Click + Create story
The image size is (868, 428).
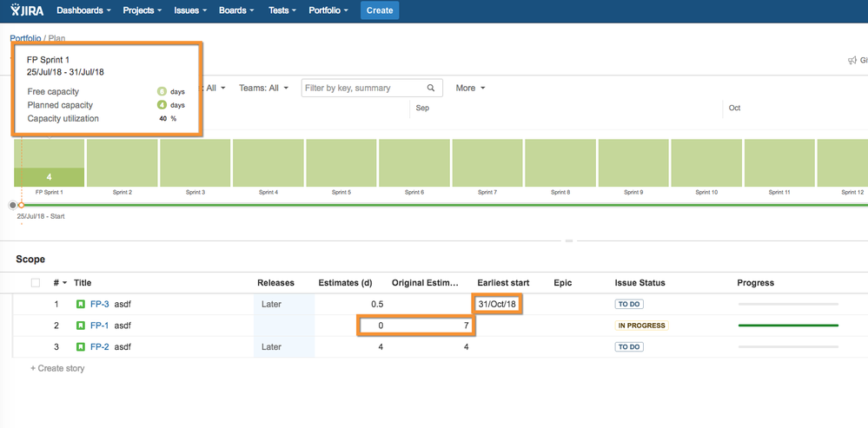pyautogui.click(x=57, y=368)
